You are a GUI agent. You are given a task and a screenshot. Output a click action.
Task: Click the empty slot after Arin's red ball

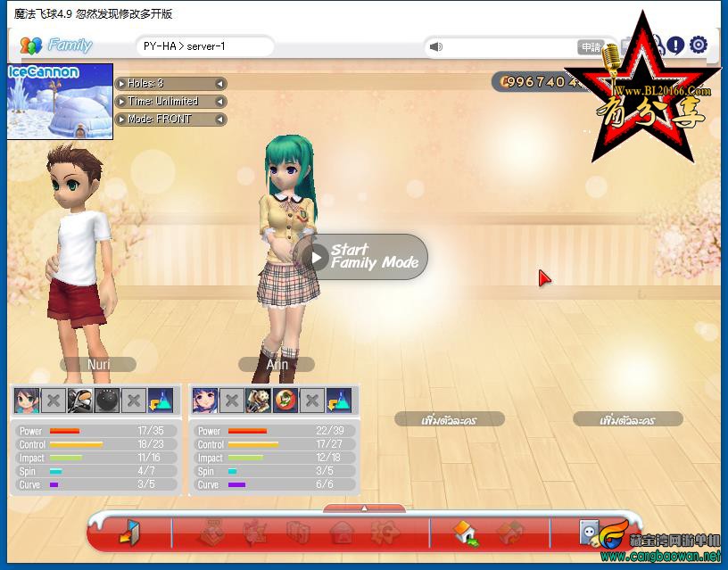pyautogui.click(x=312, y=401)
